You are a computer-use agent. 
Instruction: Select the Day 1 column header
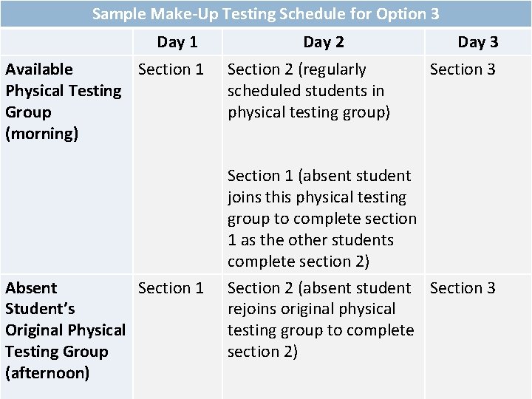tap(177, 42)
